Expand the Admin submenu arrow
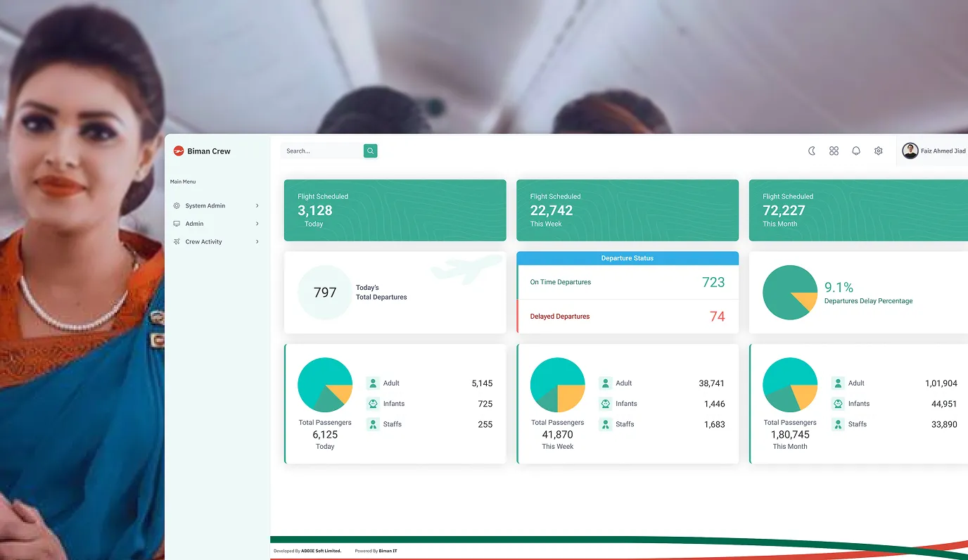Image resolution: width=968 pixels, height=560 pixels. point(257,224)
